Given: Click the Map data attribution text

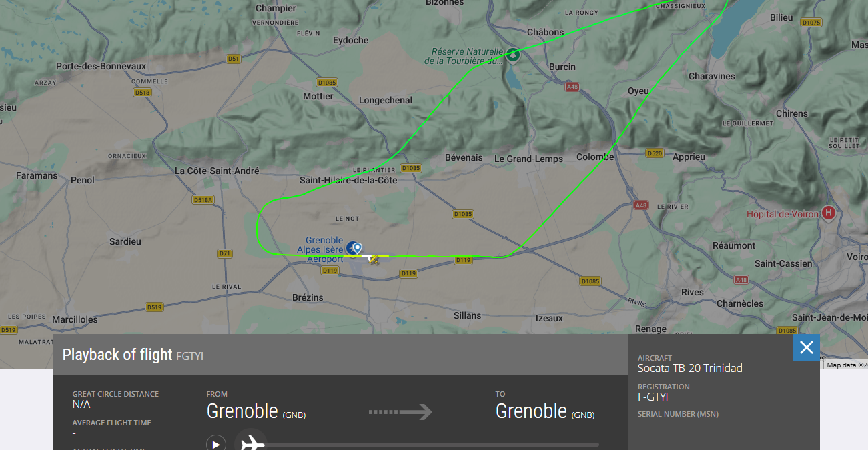Looking at the screenshot, I should tap(846, 365).
